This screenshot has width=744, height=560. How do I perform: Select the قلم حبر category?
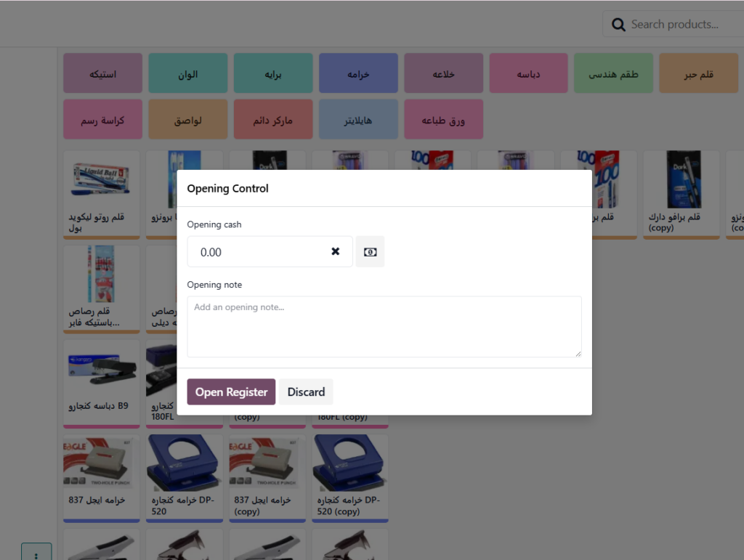point(699,73)
